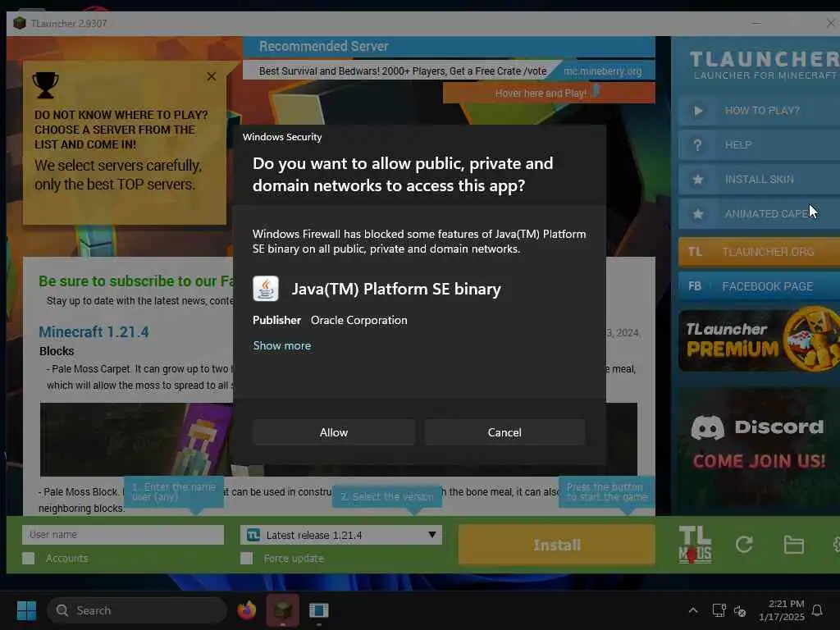
Task: Show hidden system tray icons chevron
Action: [692, 610]
